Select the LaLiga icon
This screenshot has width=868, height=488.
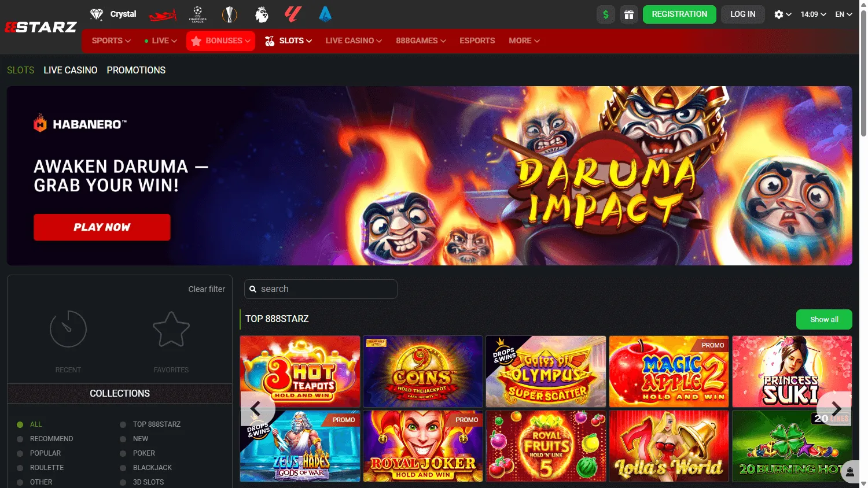[x=293, y=14]
